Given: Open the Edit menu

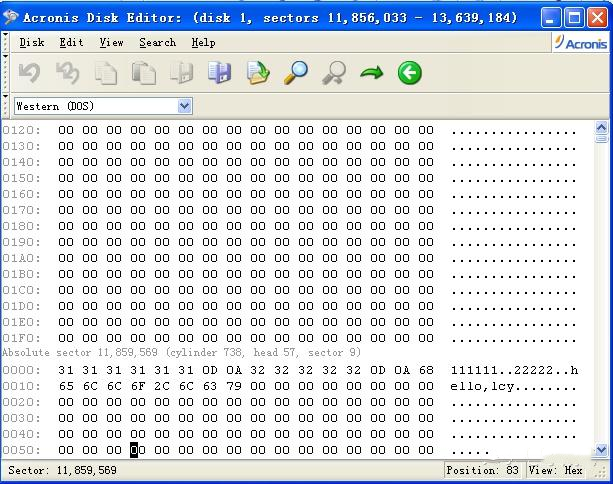Looking at the screenshot, I should pos(71,43).
